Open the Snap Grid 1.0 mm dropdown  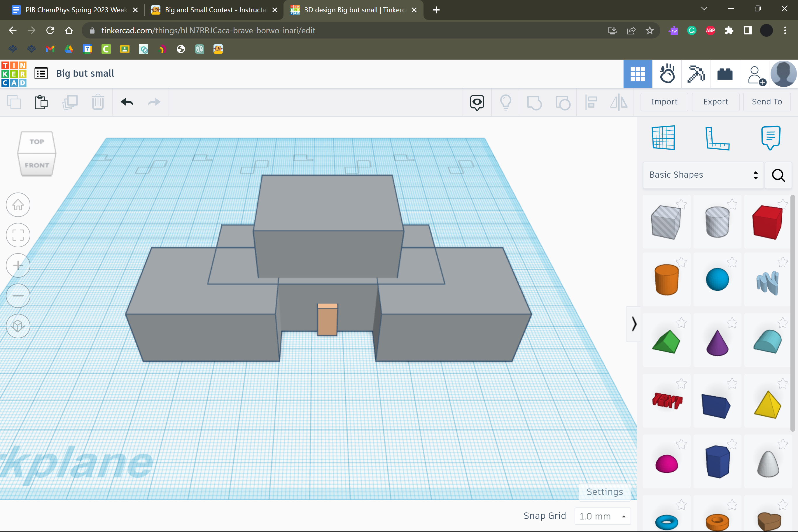[602, 516]
